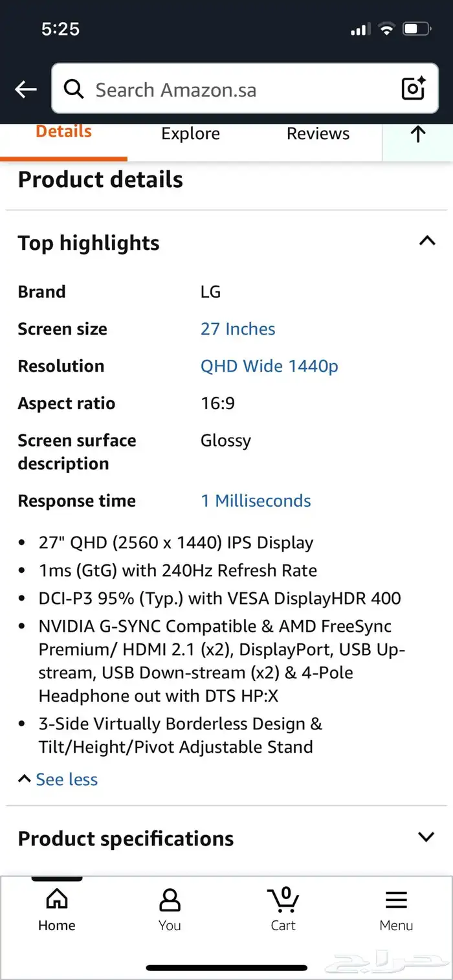Switch to the Explore tab

190,133
